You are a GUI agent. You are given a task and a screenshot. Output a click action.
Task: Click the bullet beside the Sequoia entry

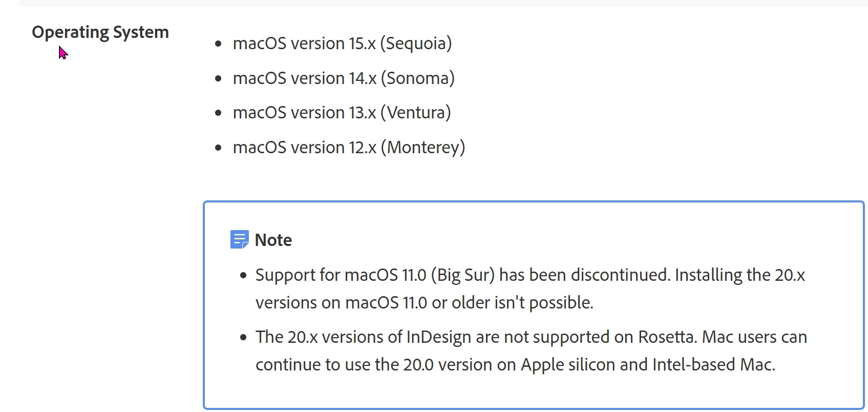click(219, 44)
